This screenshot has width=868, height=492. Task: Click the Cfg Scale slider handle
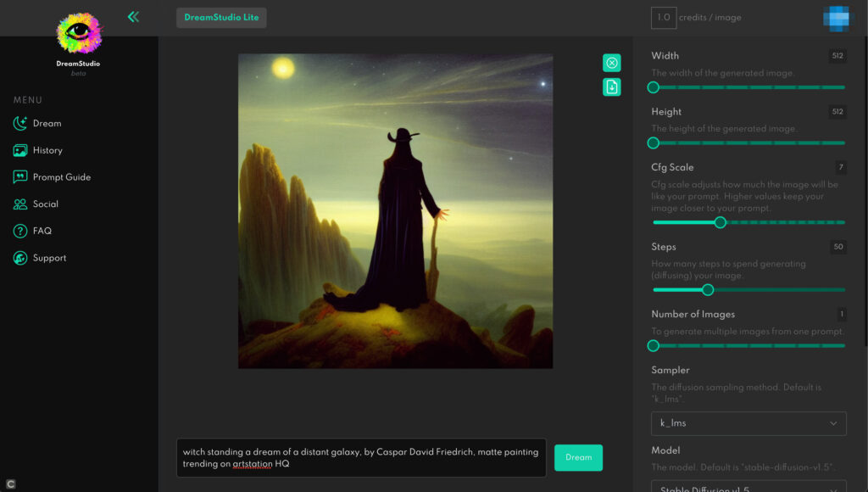click(x=720, y=222)
